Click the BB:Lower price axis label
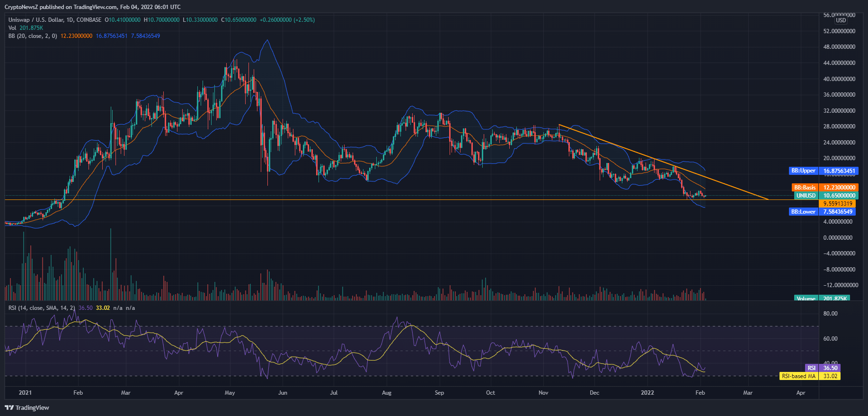This screenshot has width=868, height=416. click(803, 212)
